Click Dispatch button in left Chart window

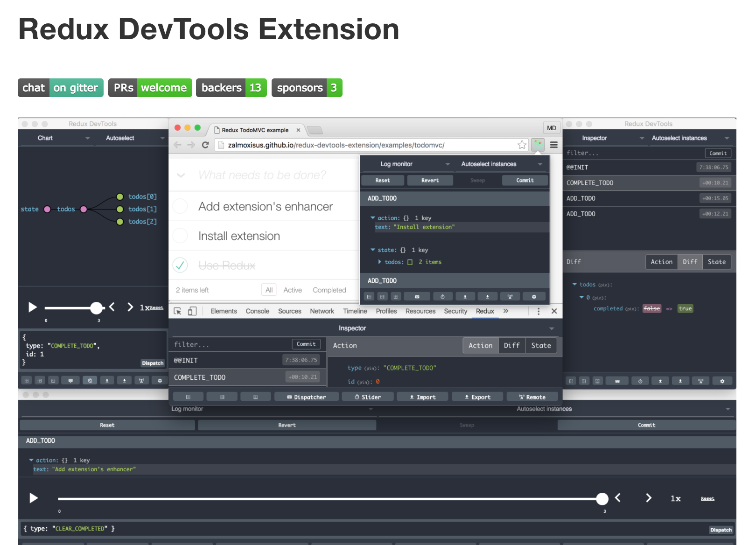153,363
